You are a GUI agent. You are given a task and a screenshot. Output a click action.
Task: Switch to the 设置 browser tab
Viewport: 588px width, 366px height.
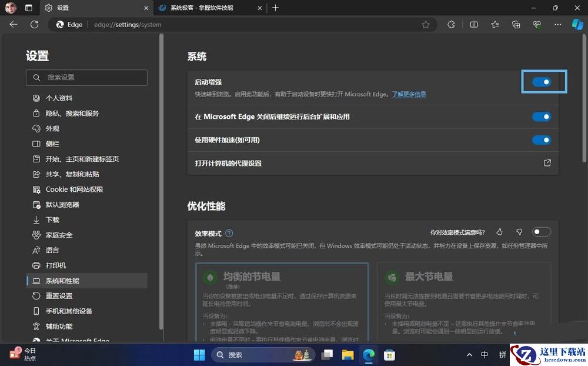tap(96, 8)
